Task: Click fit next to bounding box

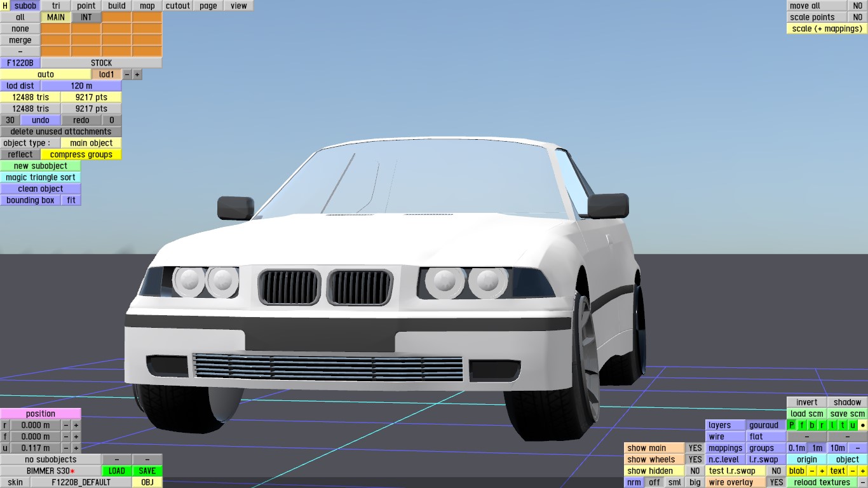Action: coord(71,200)
